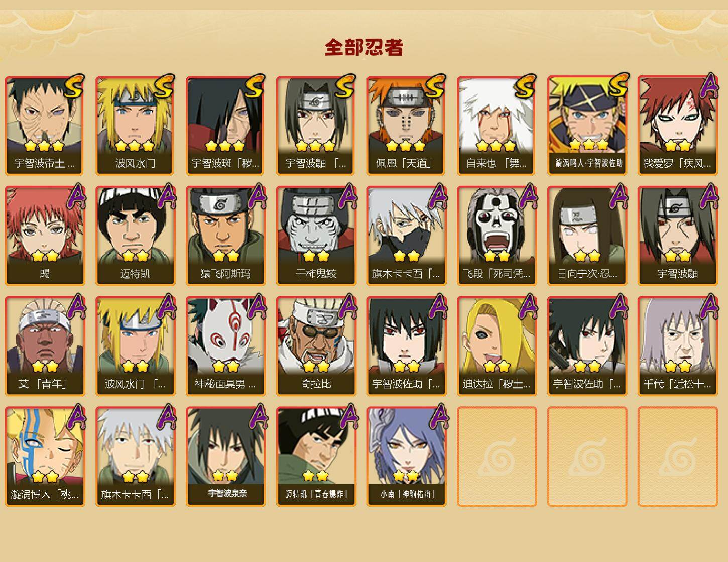
Task: Select the 波风水门 S-rank ninja card
Action: [136, 125]
